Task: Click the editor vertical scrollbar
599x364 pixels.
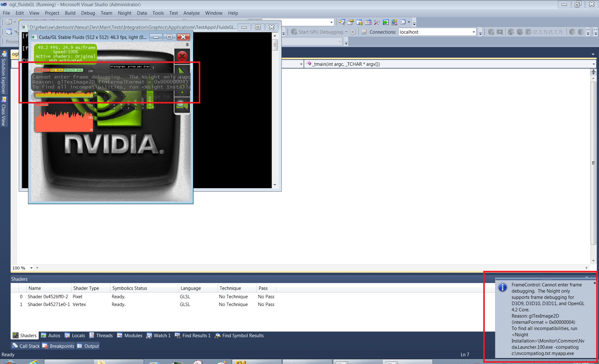Action: click(x=593, y=163)
